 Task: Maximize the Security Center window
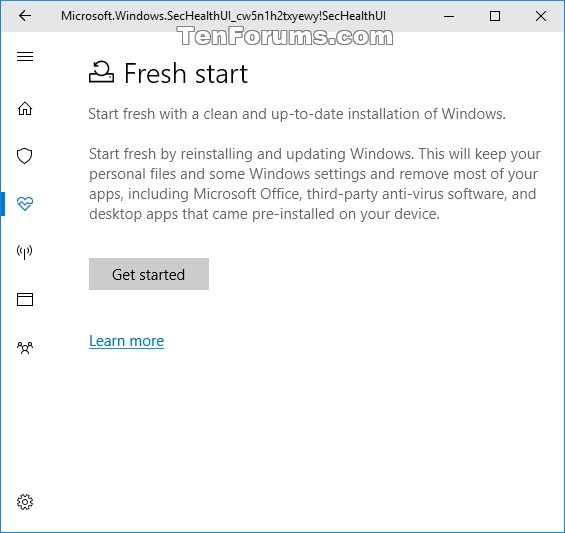click(495, 16)
